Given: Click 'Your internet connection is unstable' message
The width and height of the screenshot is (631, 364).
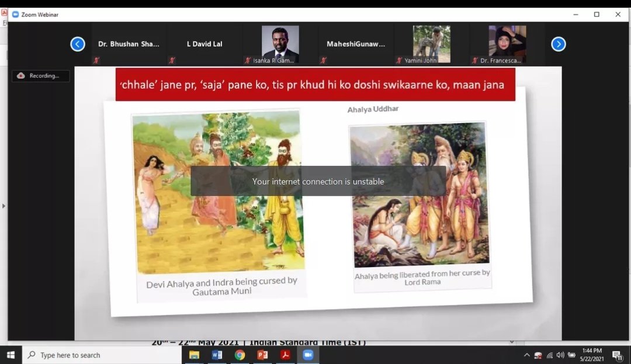Looking at the screenshot, I should tap(318, 181).
